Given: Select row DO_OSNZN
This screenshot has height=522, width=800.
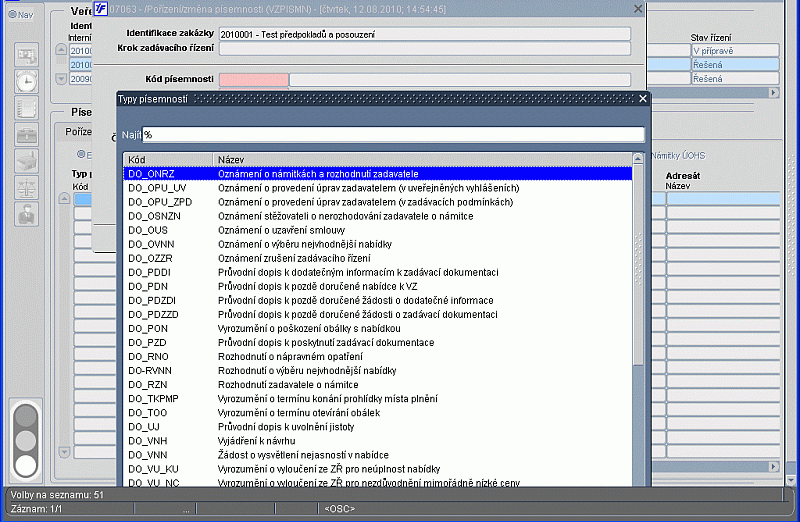Looking at the screenshot, I should tap(378, 216).
